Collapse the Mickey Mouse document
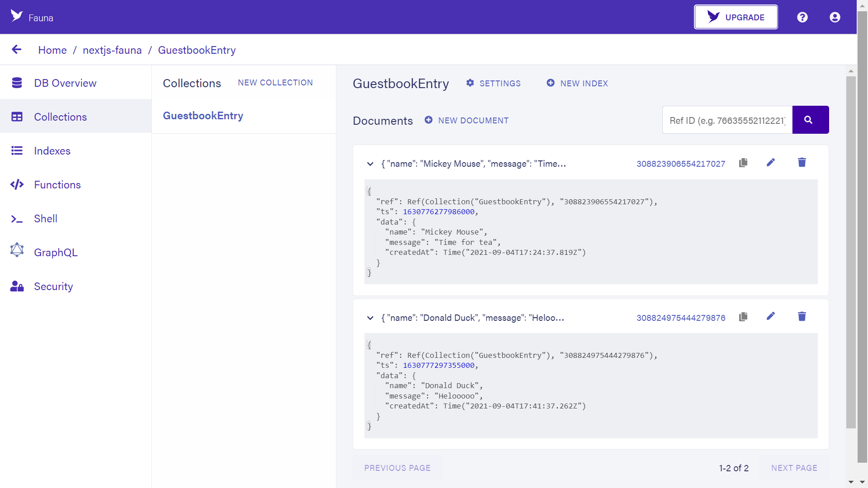This screenshot has height=488, width=868. pos(370,164)
